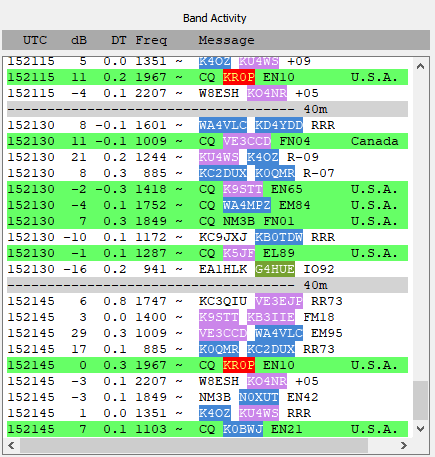Screen dimensions: 435x457
Task: Select the CQ K0BWJ EN21 row
Action: 207,429
